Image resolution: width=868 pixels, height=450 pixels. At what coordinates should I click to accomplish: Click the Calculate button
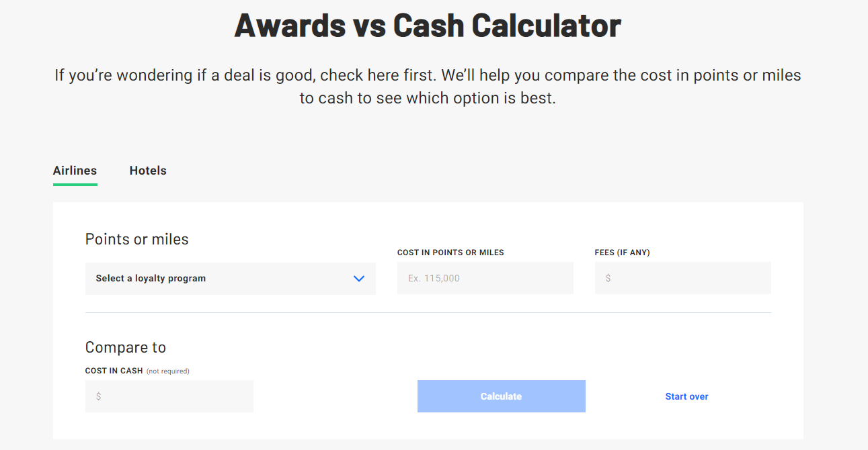[501, 396]
